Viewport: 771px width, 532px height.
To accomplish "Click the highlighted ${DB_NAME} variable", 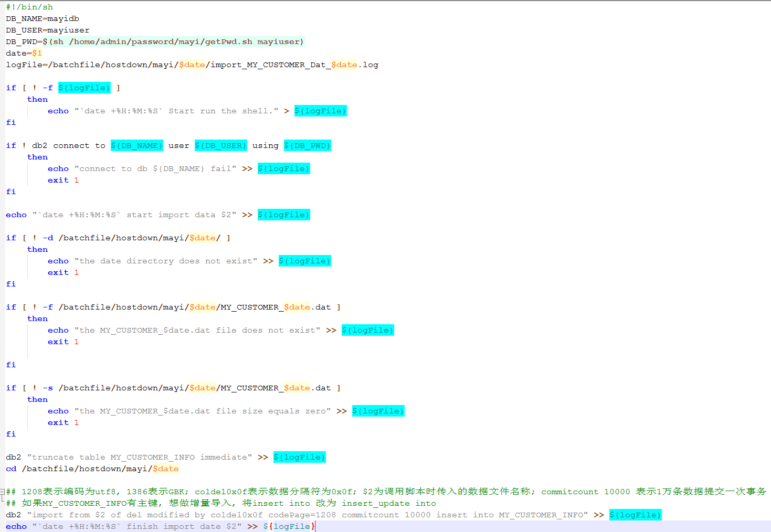I will [137, 145].
